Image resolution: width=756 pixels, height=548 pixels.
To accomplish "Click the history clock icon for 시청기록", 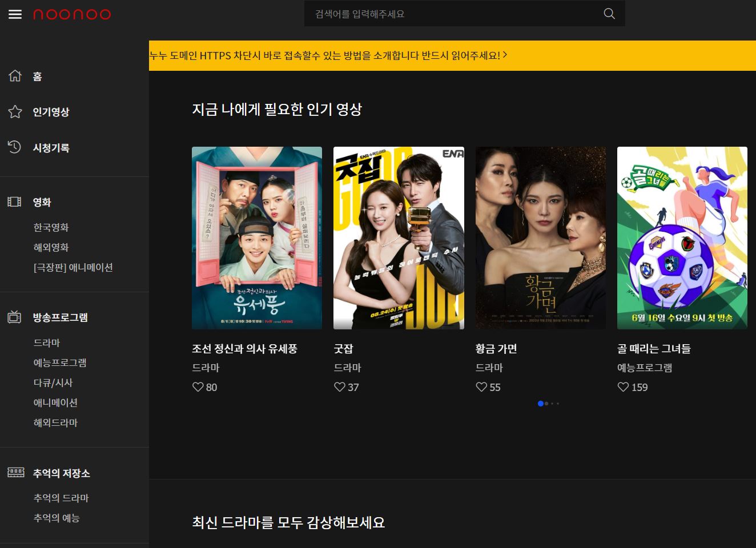I will [14, 147].
